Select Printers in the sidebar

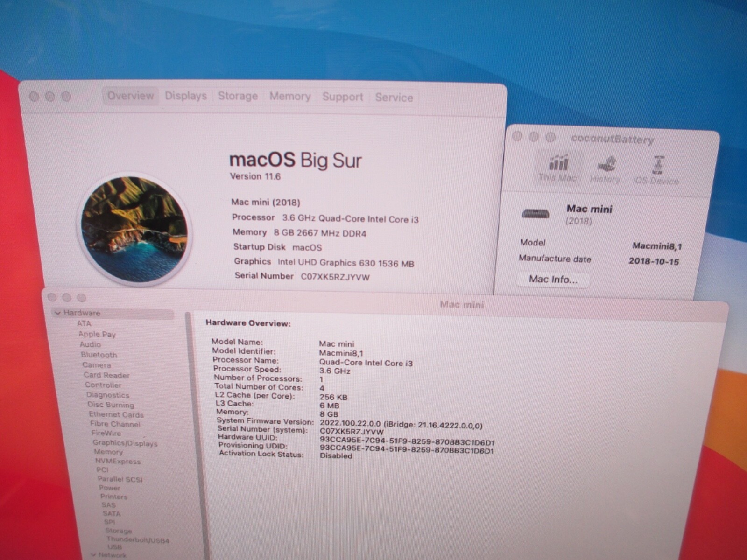[113, 497]
